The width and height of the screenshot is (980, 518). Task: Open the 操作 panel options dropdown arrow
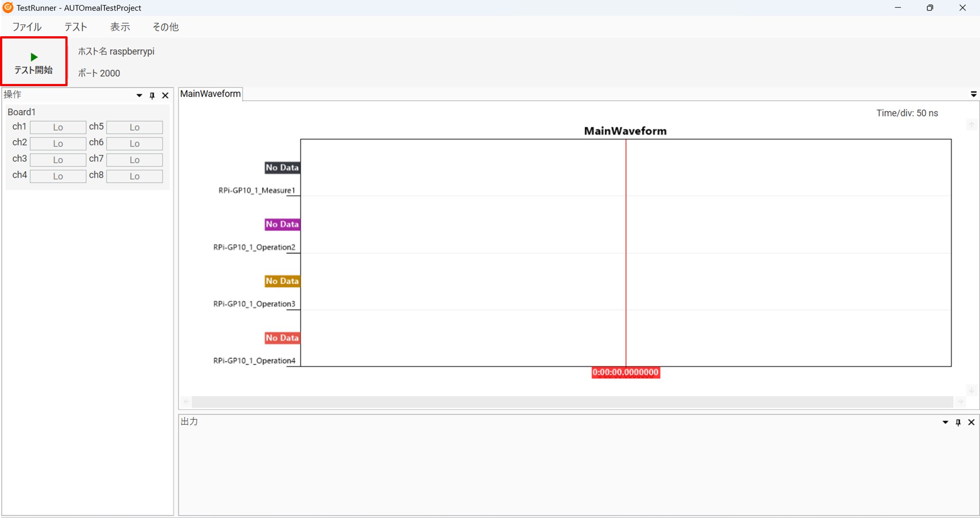point(139,95)
